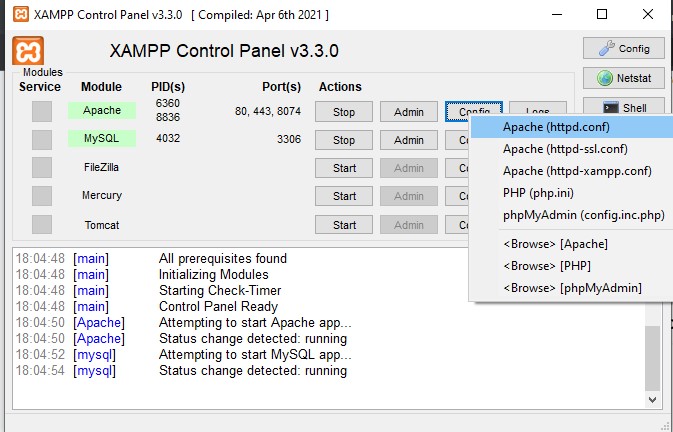Image resolution: width=673 pixels, height=432 pixels.
Task: Click the green Apache module label
Action: pos(102,110)
